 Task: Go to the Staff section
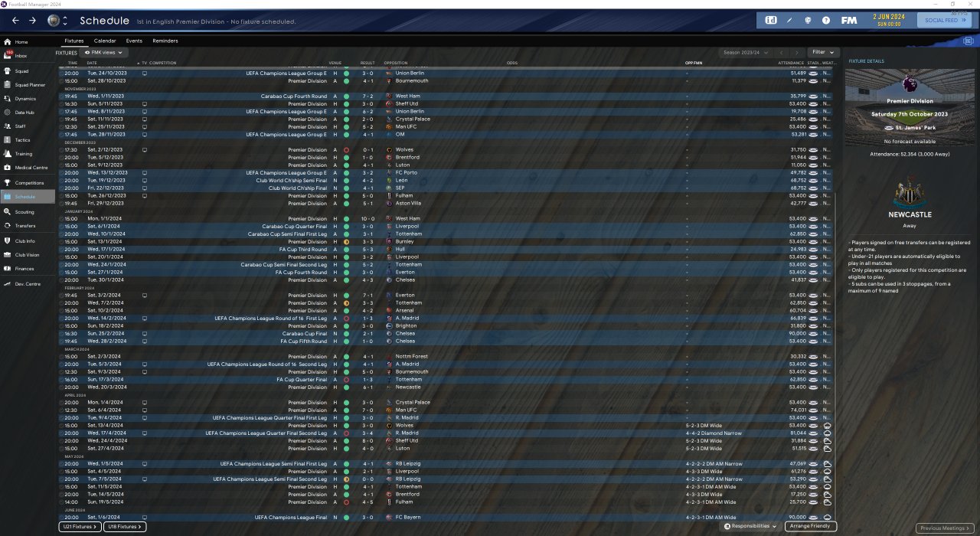click(20, 126)
